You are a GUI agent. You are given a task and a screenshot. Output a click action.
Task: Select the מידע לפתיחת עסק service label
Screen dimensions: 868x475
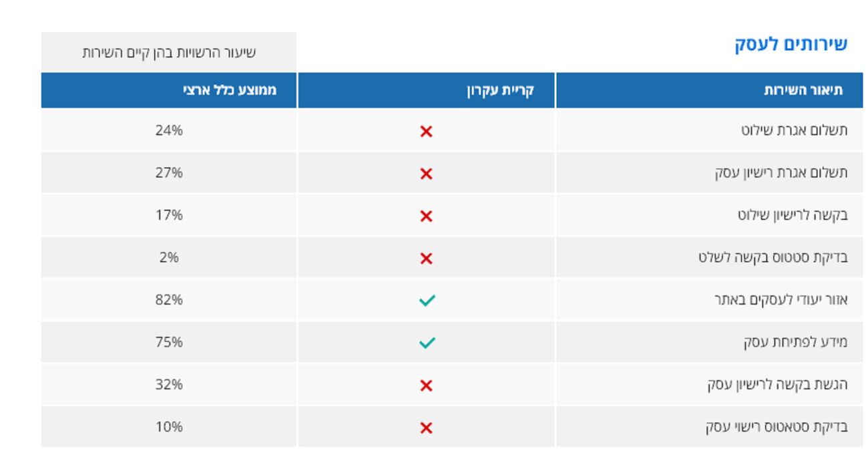[795, 342]
